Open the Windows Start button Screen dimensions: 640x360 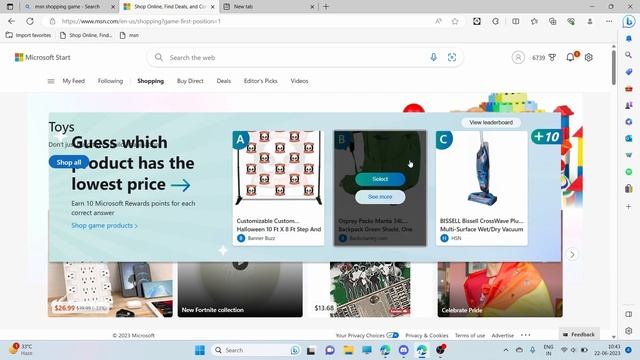pos(200,350)
